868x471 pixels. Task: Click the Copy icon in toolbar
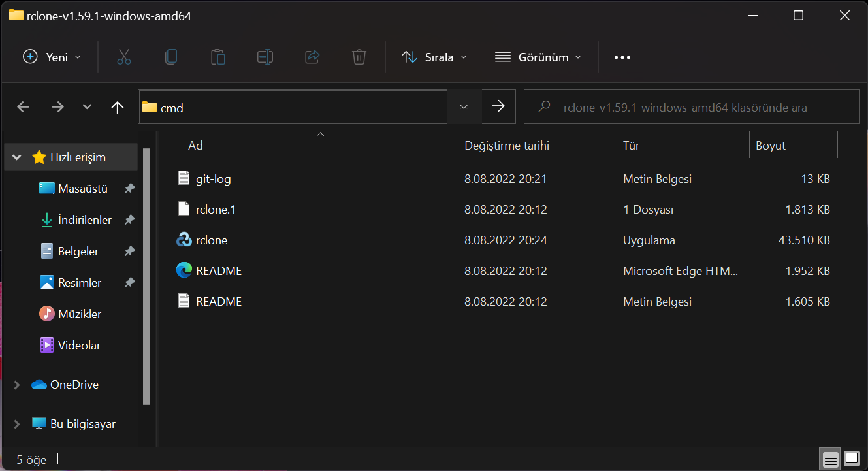point(171,57)
